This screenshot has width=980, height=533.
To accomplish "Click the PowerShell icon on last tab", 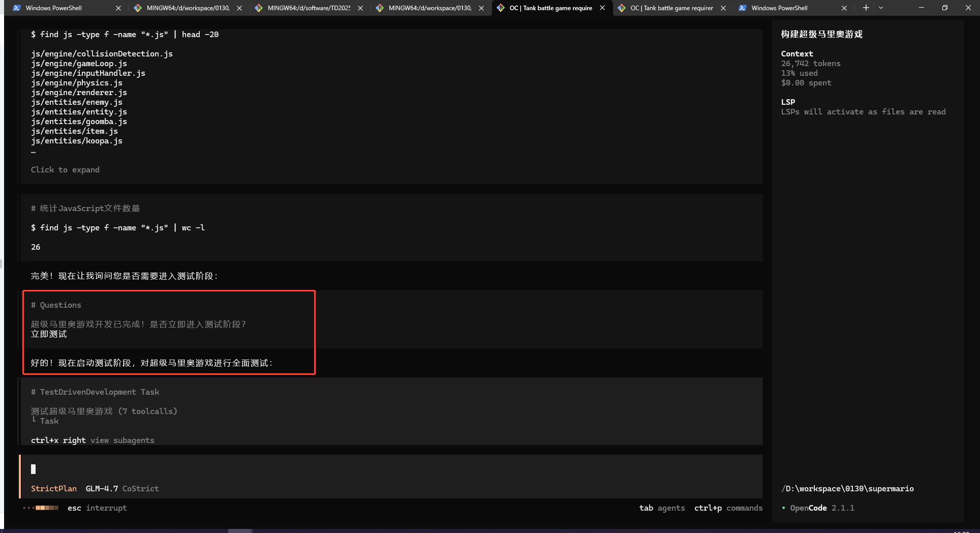I will tap(743, 8).
